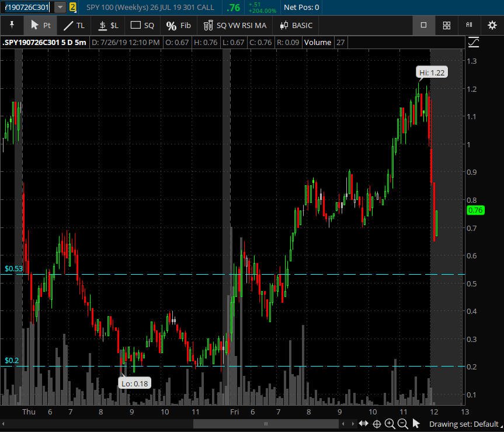Click the Hi: 1.22 bubble
504x432 pixels.
432,72
